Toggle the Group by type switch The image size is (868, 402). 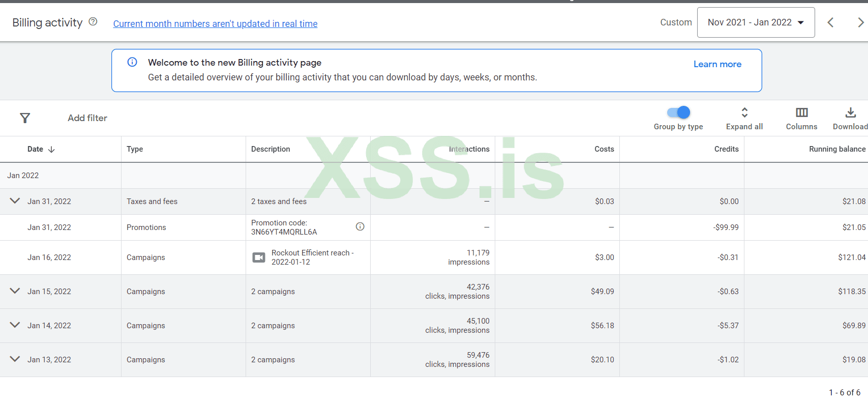pyautogui.click(x=679, y=112)
